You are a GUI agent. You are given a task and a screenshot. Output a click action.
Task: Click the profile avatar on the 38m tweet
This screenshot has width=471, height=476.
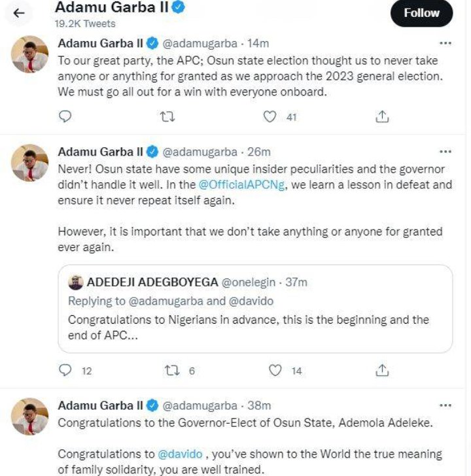coord(30,416)
